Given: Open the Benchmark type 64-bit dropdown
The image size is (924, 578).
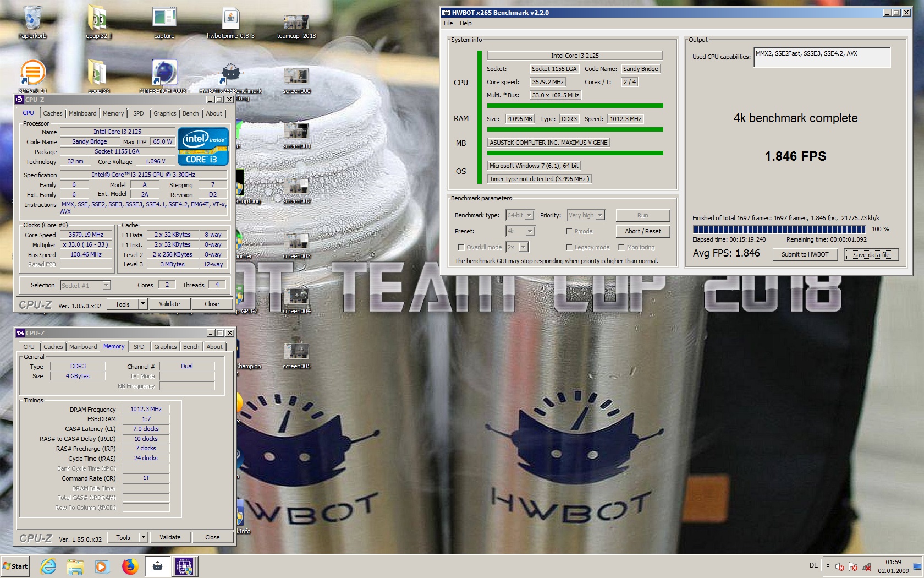Looking at the screenshot, I should point(529,215).
